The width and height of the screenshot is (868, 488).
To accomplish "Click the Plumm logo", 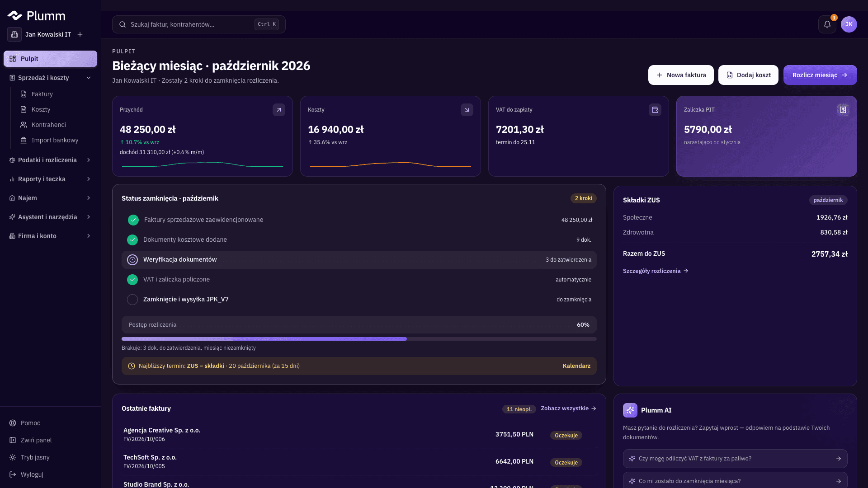I will click(x=37, y=16).
